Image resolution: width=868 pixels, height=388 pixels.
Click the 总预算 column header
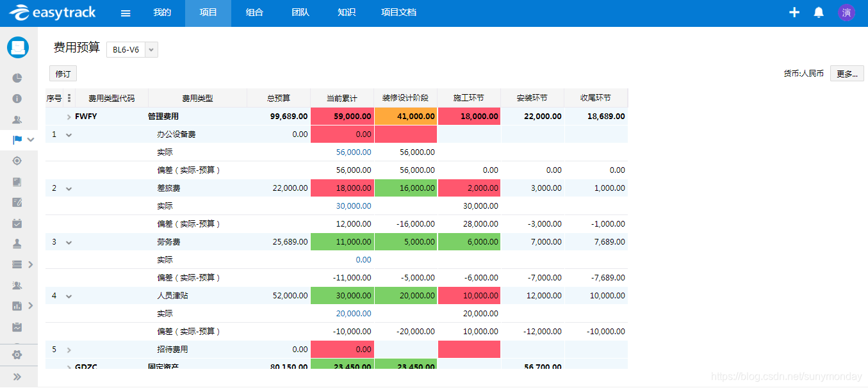pos(279,98)
